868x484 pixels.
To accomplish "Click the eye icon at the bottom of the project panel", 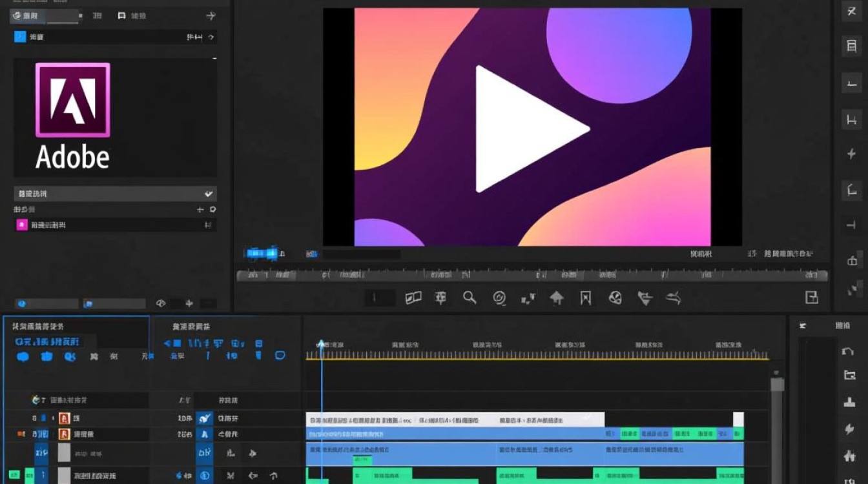I will click(x=161, y=303).
